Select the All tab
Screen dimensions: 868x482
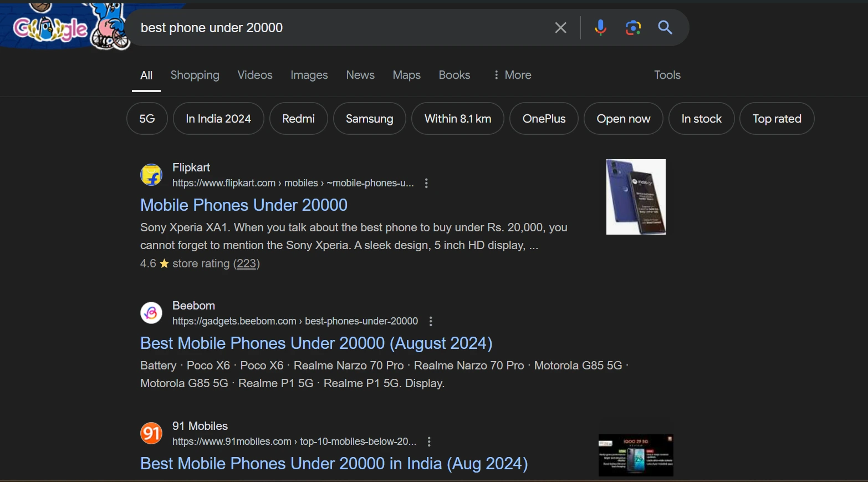click(x=146, y=75)
